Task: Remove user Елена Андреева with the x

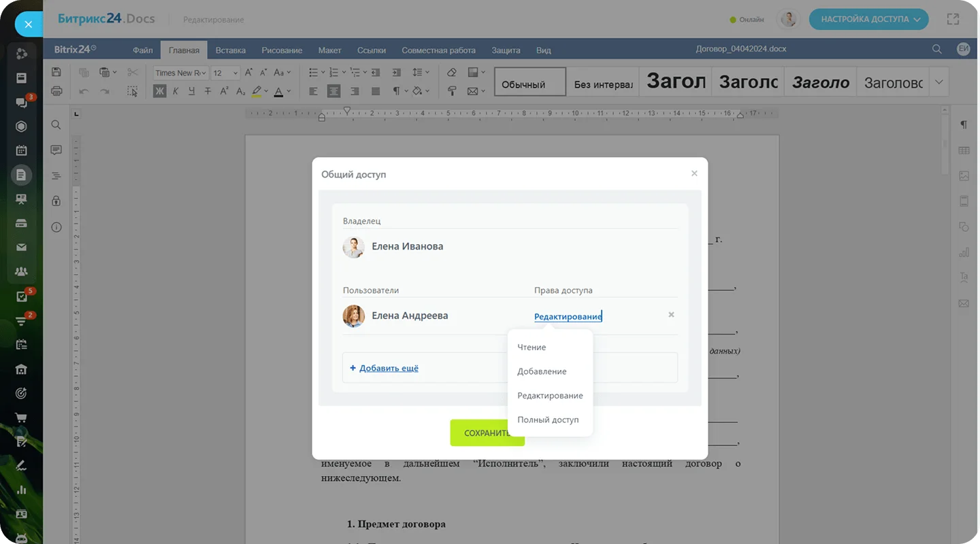Action: coord(671,315)
